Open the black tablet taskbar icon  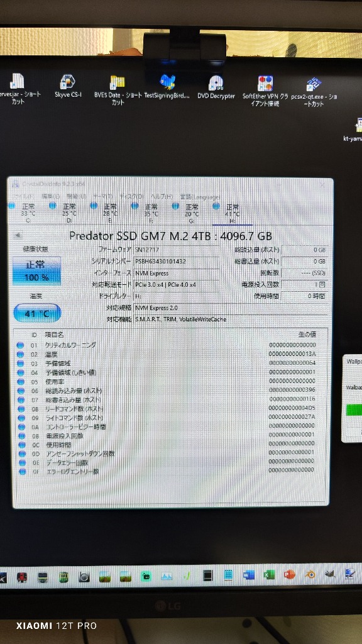tap(208, 576)
